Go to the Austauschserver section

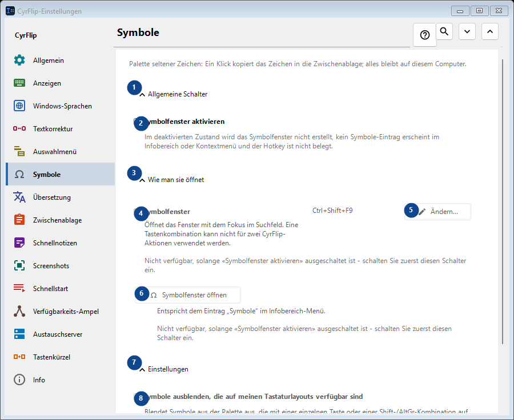click(61, 334)
